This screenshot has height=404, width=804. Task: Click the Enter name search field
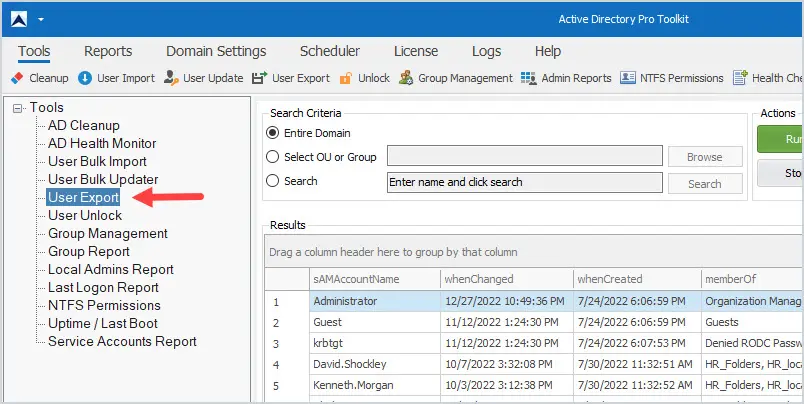click(525, 183)
